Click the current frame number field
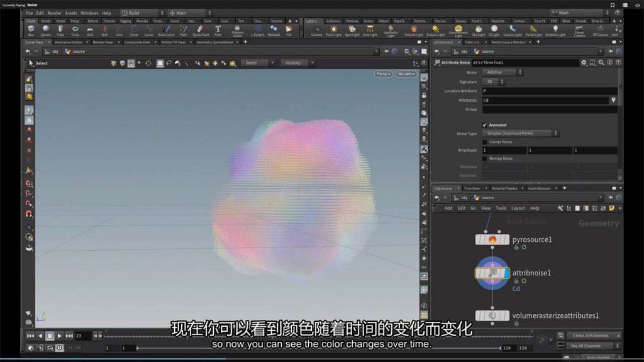The width and height of the screenshot is (644, 362). [x=83, y=336]
